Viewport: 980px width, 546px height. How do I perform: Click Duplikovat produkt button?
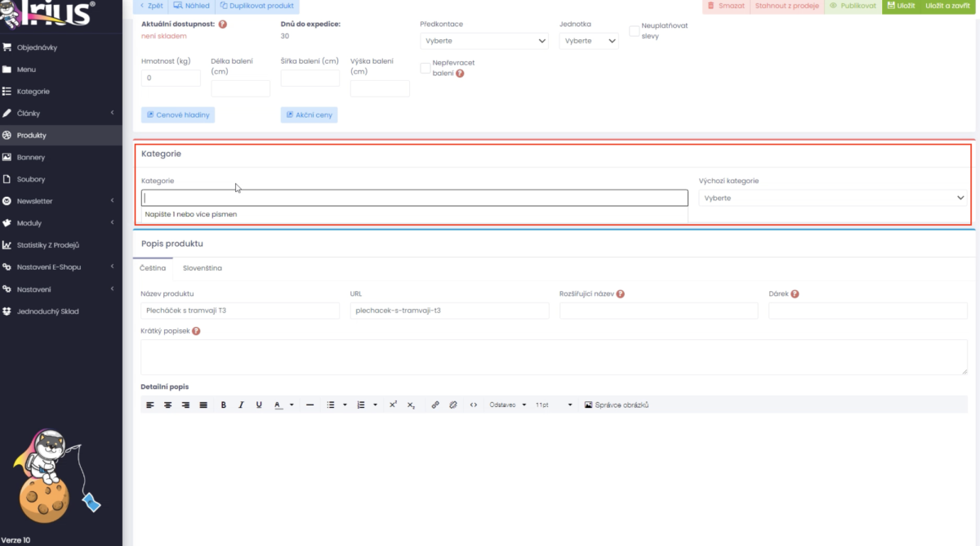[256, 6]
